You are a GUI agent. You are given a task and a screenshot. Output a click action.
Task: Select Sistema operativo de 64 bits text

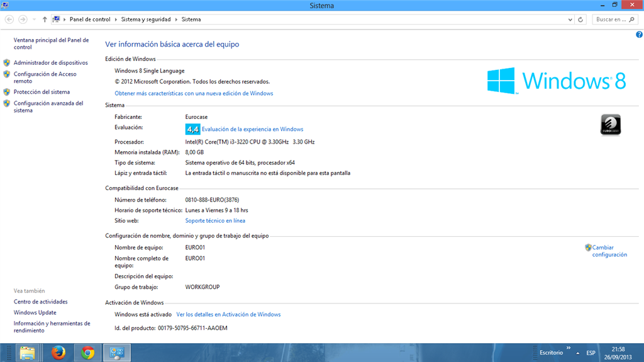[240, 162]
